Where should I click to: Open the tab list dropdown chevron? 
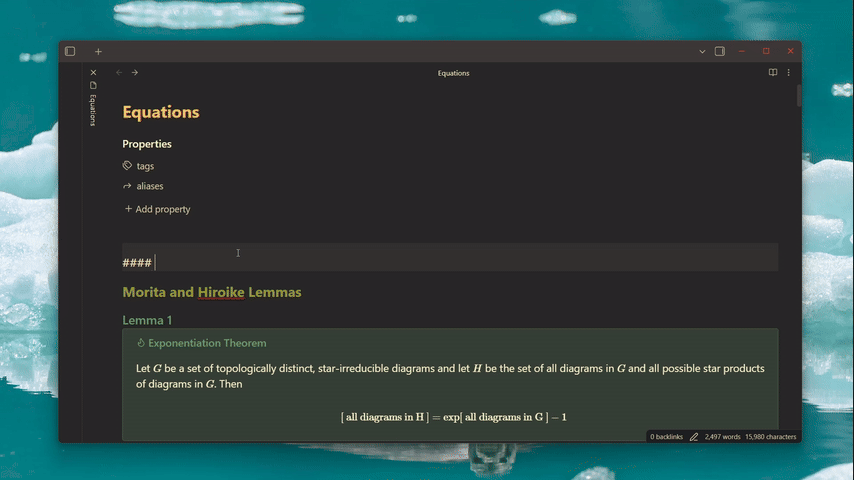point(702,51)
